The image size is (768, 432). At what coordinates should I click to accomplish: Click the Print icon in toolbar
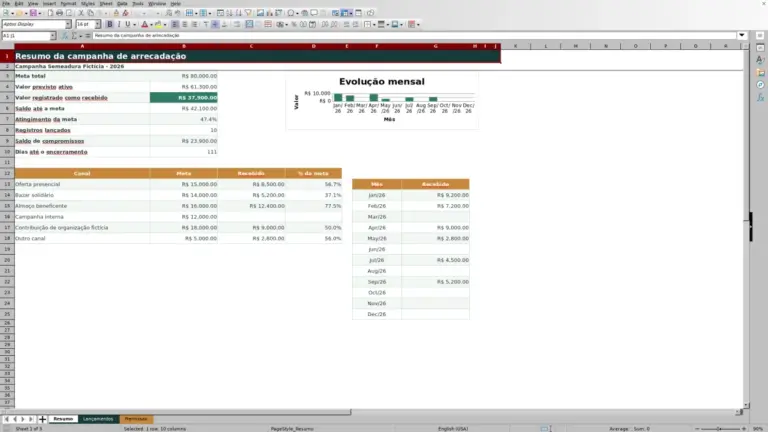point(59,13)
